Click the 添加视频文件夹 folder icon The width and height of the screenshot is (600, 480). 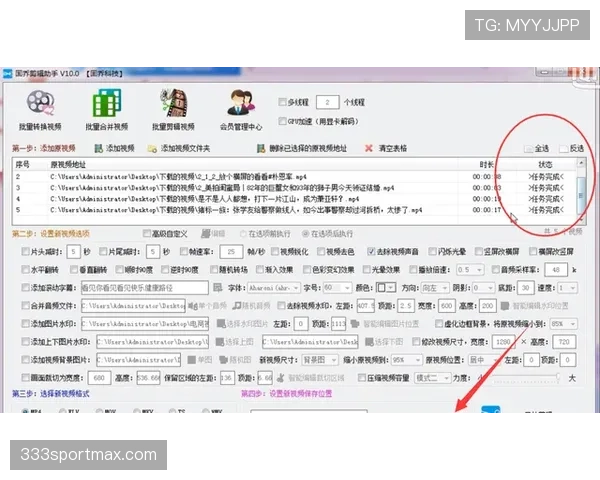pyautogui.click(x=152, y=149)
